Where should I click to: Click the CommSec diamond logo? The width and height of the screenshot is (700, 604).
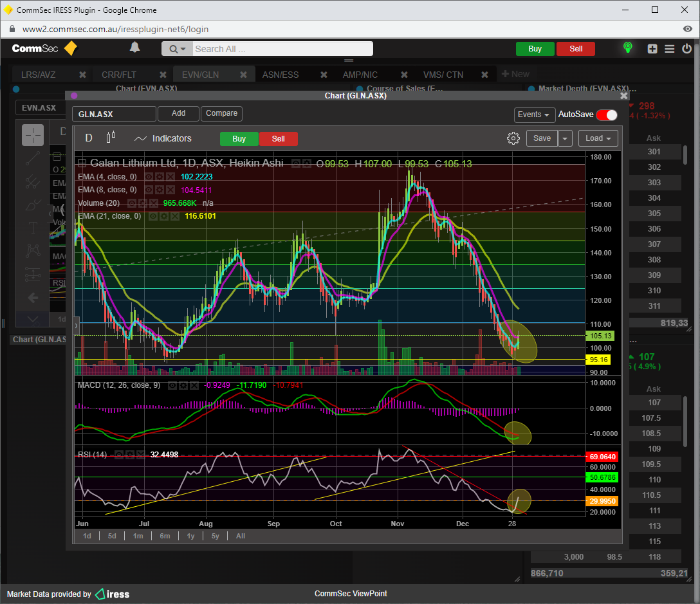point(71,48)
